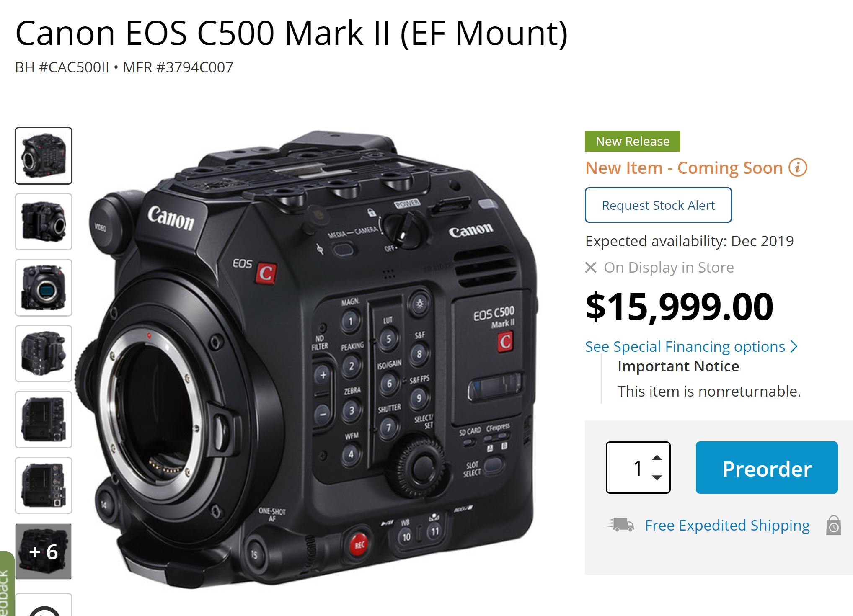
Task: Open See Special Financing options link
Action: pos(685,347)
